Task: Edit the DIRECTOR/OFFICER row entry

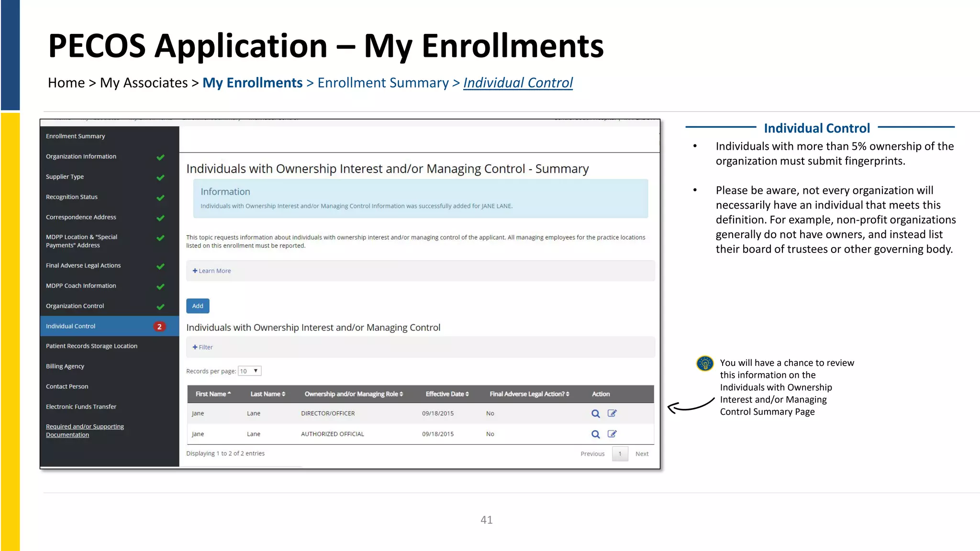Action: coord(612,413)
